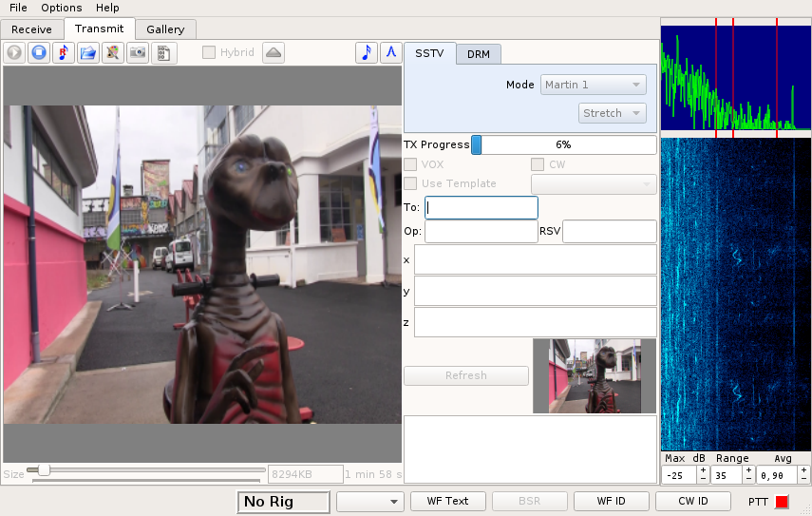Click in the y text field
This screenshot has width=812, height=516.
click(536, 291)
